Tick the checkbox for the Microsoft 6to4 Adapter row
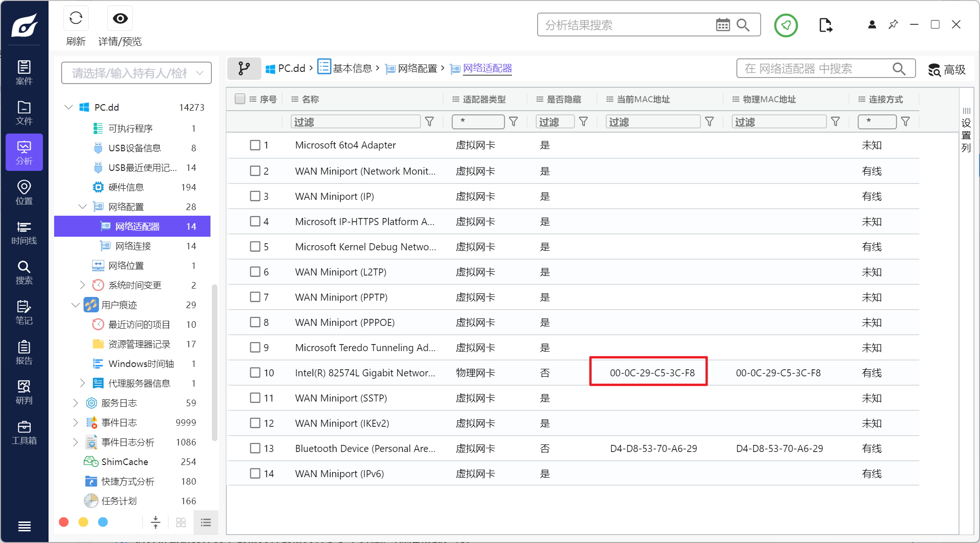Screen dimensions: 980x543 click(x=255, y=145)
